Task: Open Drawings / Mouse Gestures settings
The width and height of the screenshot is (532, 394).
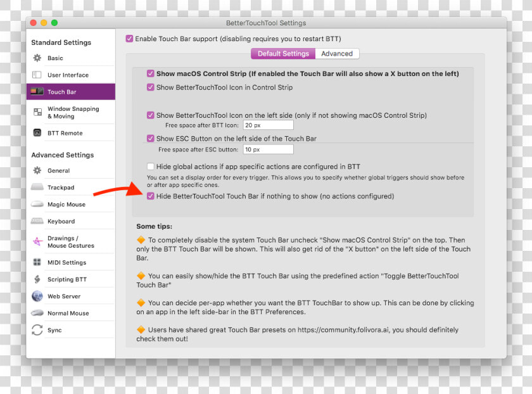Action: (x=70, y=241)
